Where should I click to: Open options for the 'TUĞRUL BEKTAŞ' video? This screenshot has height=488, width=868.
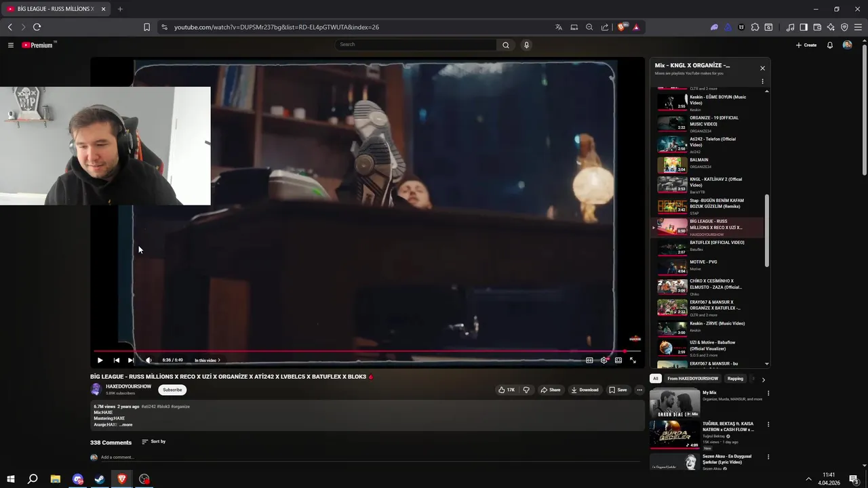[768, 424]
